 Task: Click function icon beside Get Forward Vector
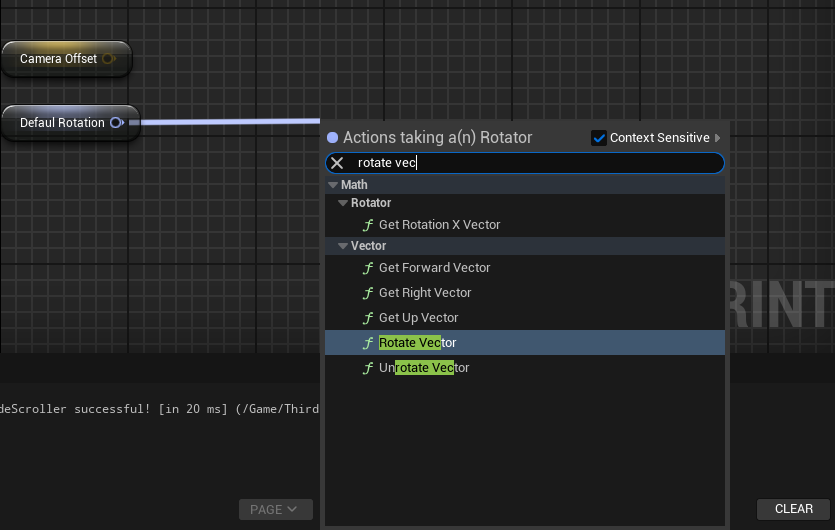click(368, 268)
